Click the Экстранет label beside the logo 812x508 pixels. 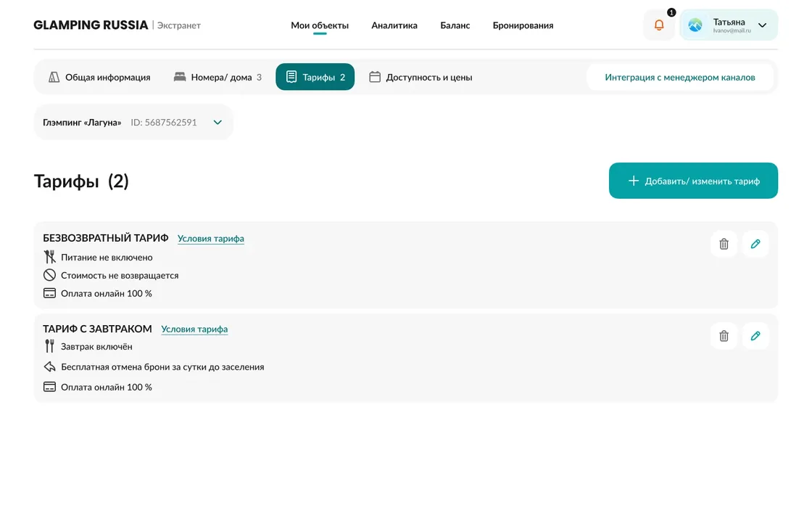178,25
